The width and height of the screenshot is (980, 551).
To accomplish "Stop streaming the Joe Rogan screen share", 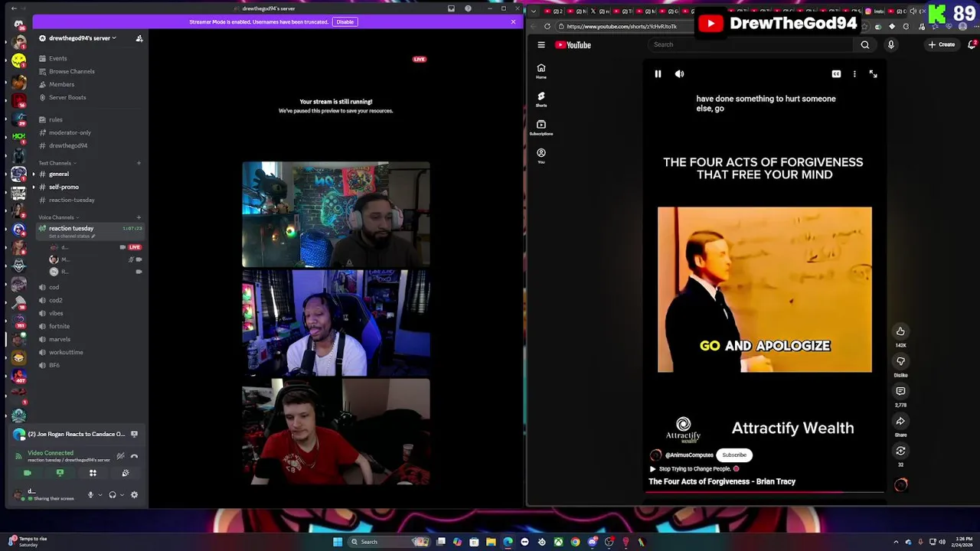I will pyautogui.click(x=134, y=434).
